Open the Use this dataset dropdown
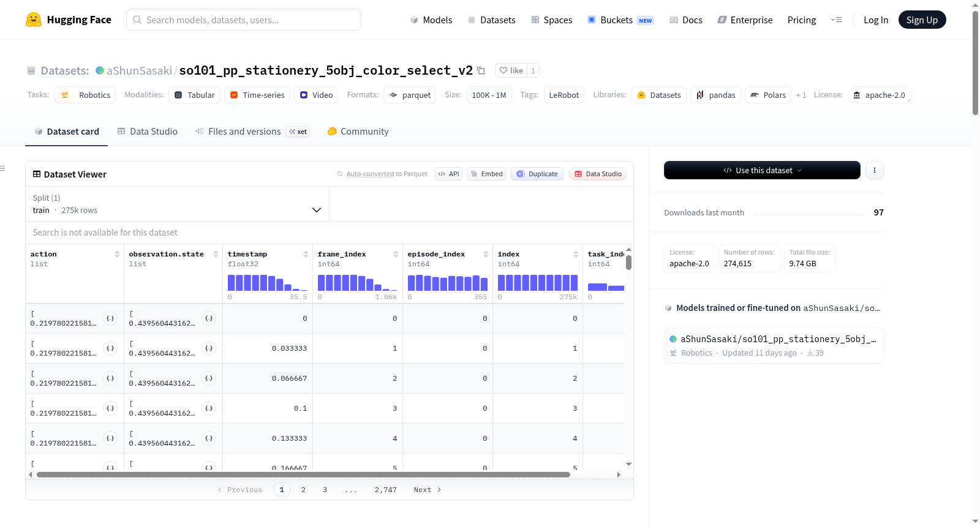 (x=762, y=170)
